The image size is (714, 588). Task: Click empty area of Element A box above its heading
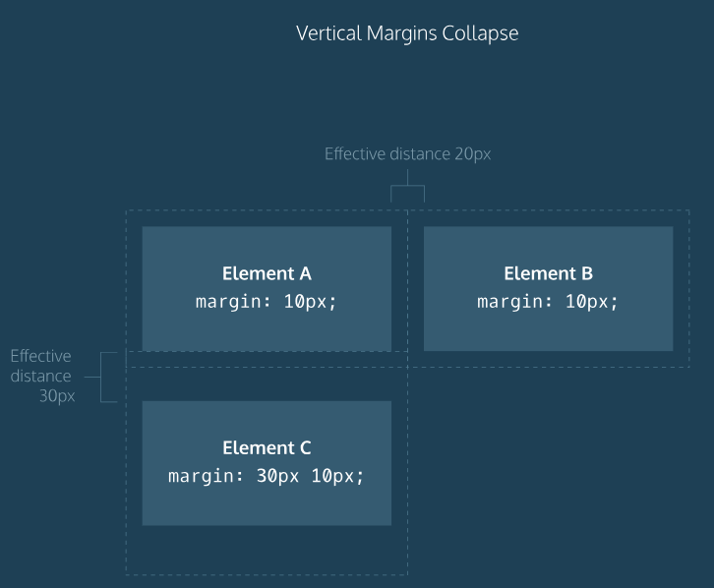pos(267,244)
